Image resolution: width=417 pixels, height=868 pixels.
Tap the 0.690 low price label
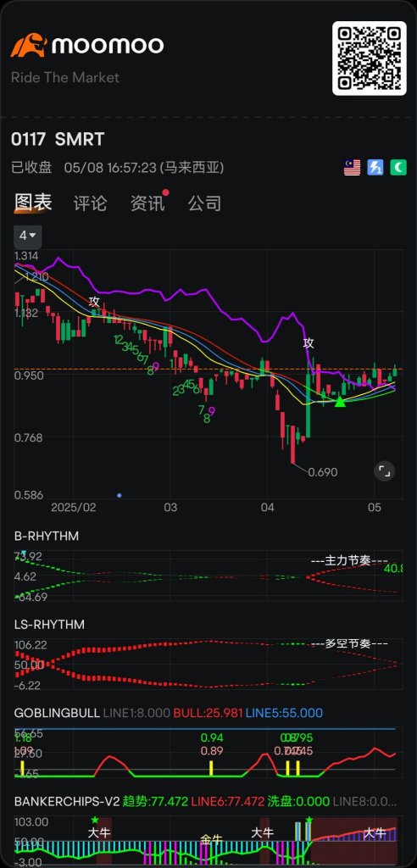pyautogui.click(x=322, y=472)
